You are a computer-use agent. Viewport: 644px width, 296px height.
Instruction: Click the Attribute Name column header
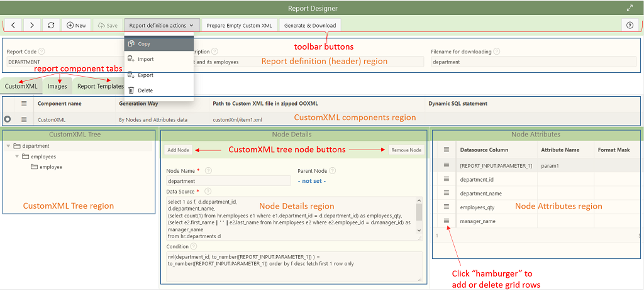(560, 150)
